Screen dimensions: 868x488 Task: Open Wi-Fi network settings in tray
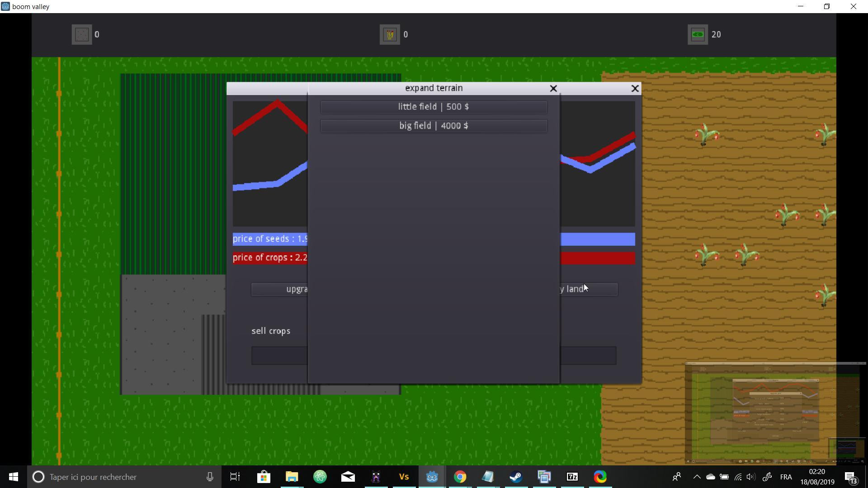pos(738,477)
